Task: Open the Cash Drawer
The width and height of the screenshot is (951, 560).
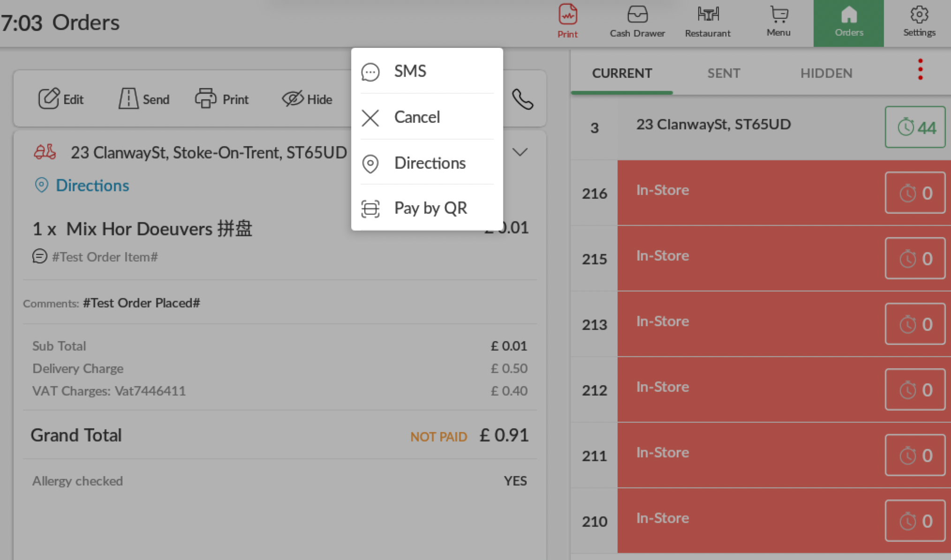Action: tap(637, 21)
